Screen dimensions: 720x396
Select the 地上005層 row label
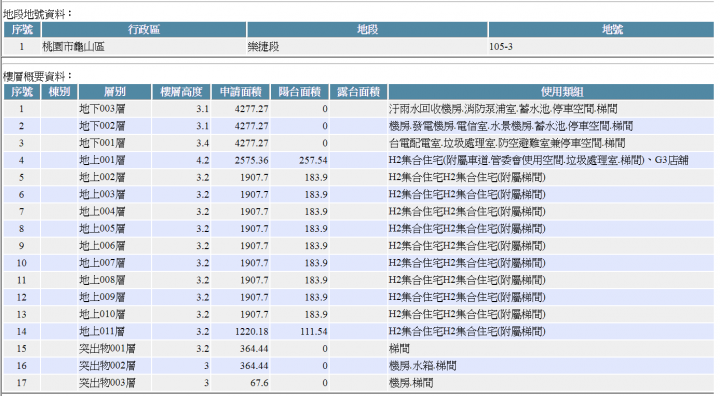pyautogui.click(x=102, y=229)
